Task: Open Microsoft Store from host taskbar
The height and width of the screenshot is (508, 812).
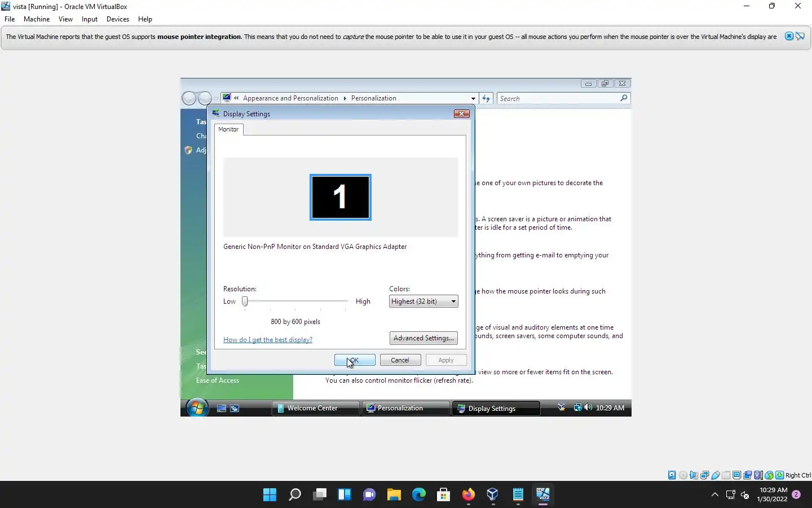Action: click(x=443, y=495)
